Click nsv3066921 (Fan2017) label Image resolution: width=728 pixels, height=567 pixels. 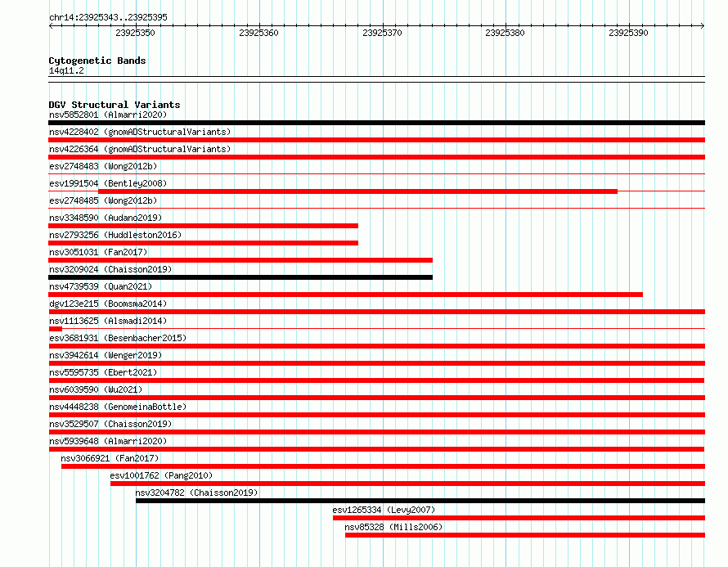coord(110,458)
